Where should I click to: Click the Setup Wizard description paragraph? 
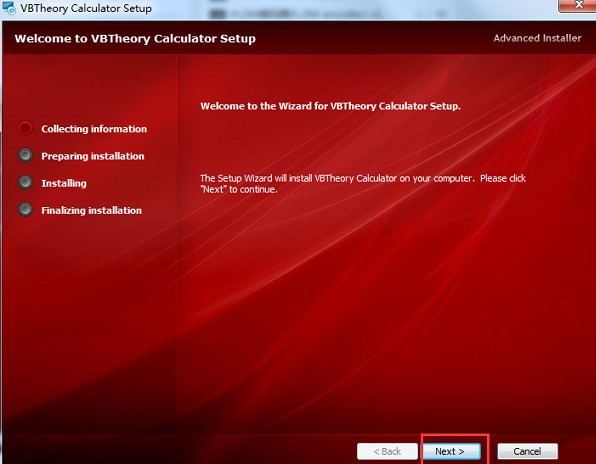click(363, 184)
